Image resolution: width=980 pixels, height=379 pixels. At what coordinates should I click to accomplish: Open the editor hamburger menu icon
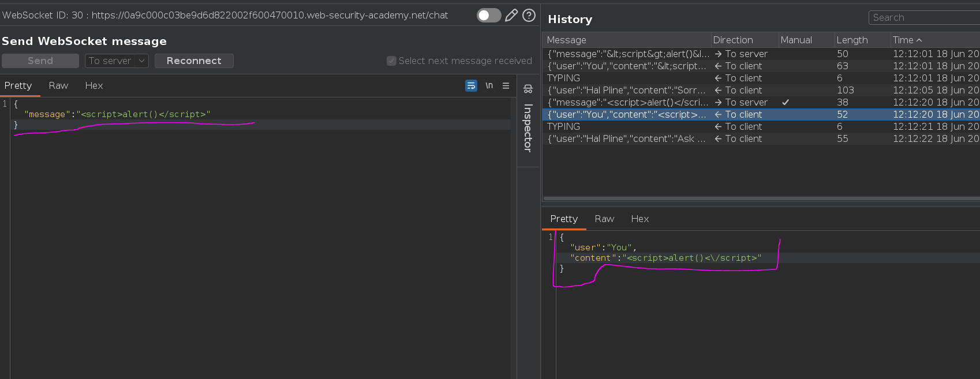[x=506, y=85]
